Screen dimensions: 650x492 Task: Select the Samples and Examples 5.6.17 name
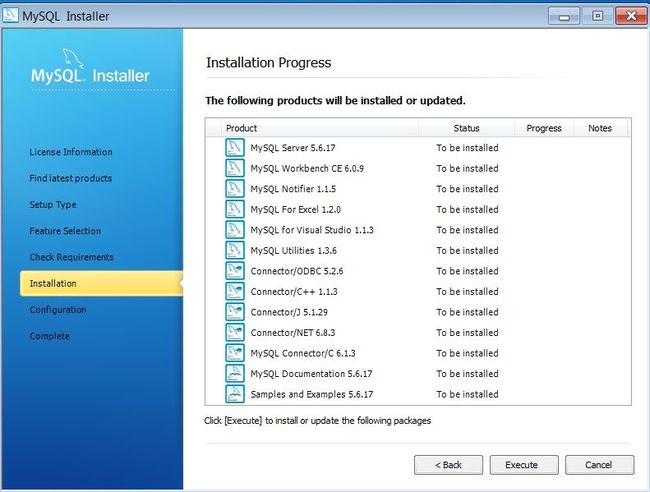click(312, 395)
